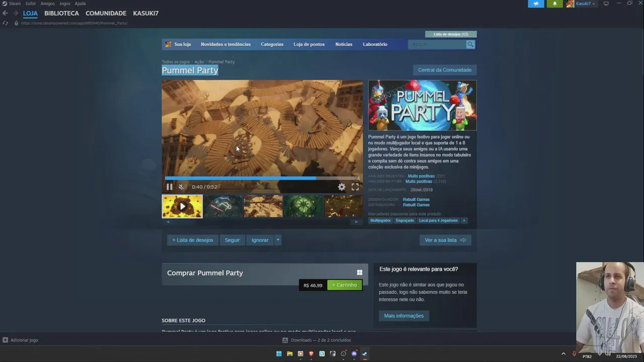Open the Notícias store section
644x362 pixels.
344,44
